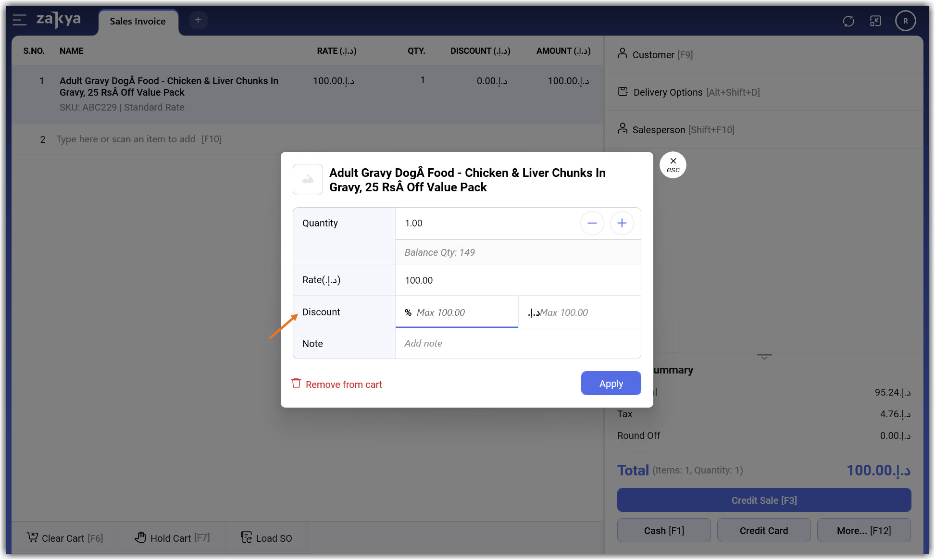Add a new invoice tab with plus
Screen dimensions: 935x560
[x=198, y=20]
